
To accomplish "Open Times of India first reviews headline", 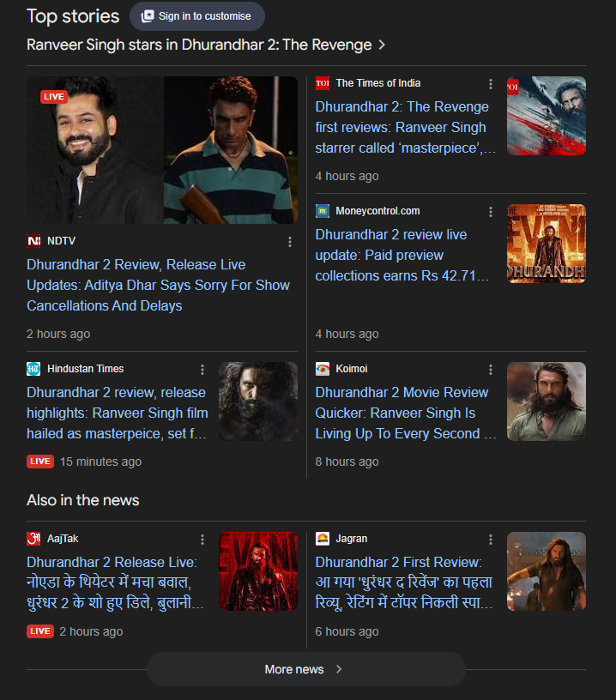I will (403, 127).
